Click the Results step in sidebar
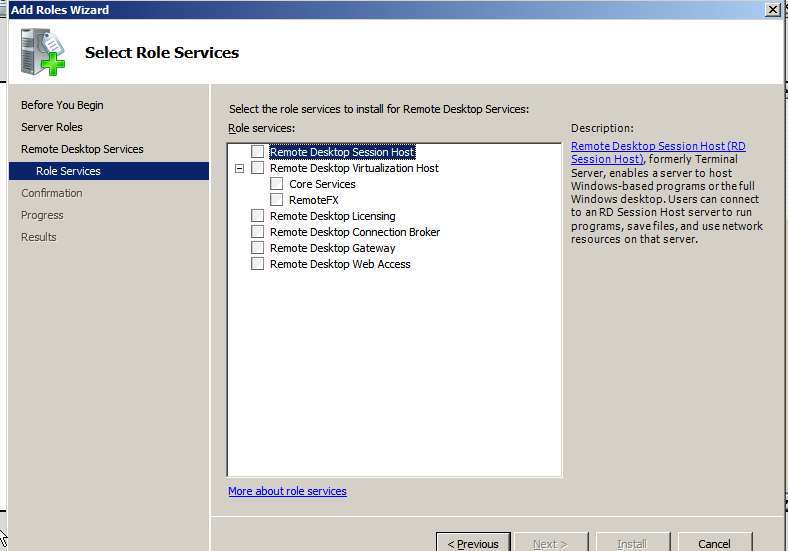 (39, 237)
